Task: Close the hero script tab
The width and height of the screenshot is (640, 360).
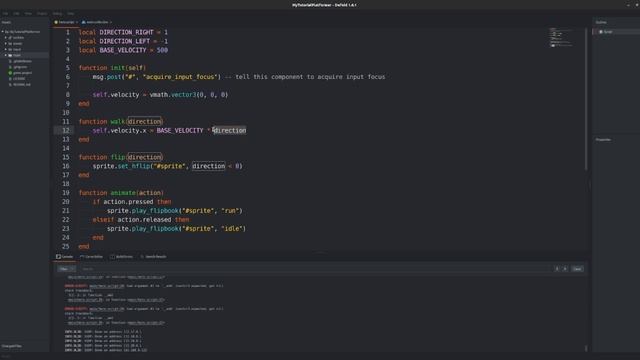Action: pos(77,22)
